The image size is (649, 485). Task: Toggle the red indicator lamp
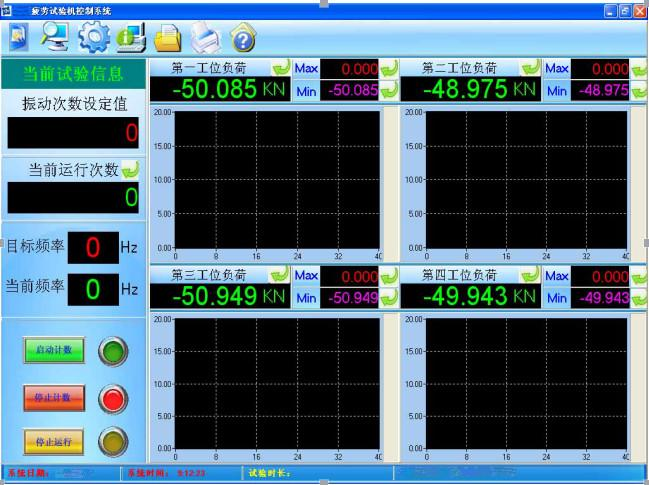point(113,399)
